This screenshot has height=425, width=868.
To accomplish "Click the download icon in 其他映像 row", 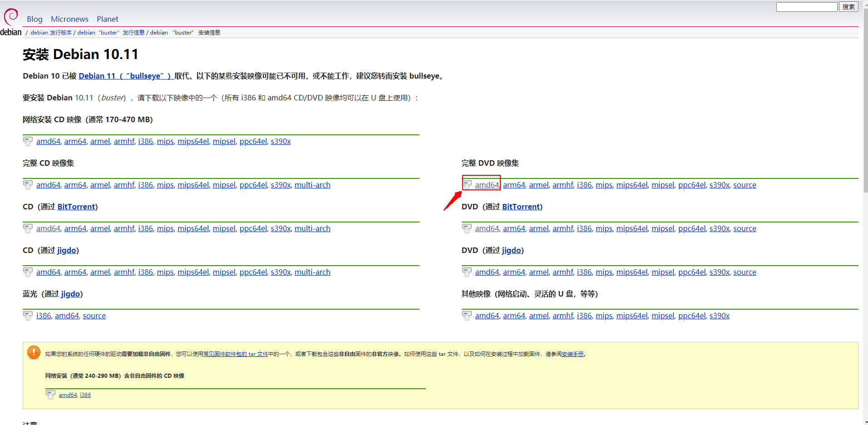I will click(x=467, y=316).
